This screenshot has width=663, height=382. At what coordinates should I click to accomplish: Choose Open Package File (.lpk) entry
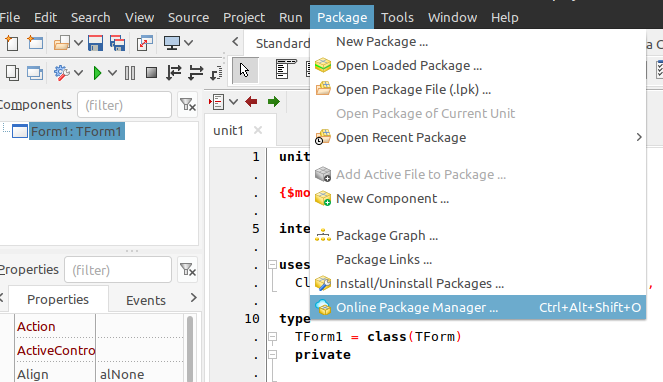point(478,90)
